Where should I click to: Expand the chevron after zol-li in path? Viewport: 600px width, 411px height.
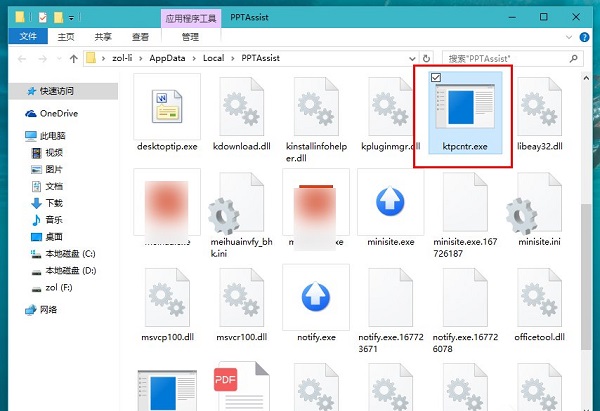click(x=141, y=59)
